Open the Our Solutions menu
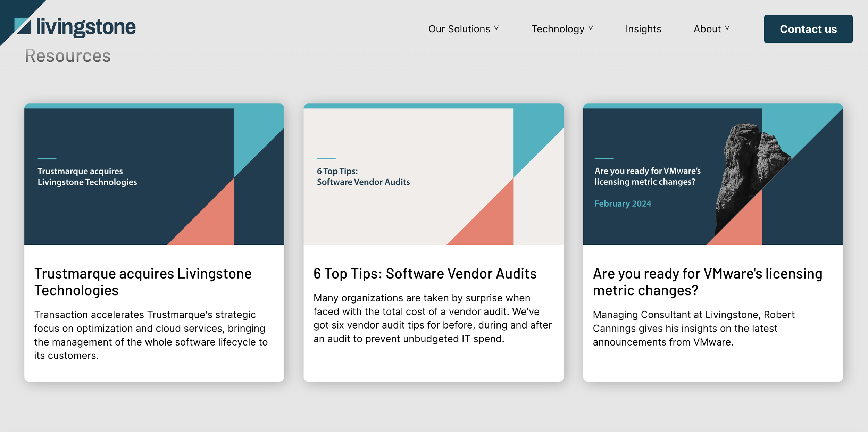Screen dimensions: 868x432 coord(459,29)
